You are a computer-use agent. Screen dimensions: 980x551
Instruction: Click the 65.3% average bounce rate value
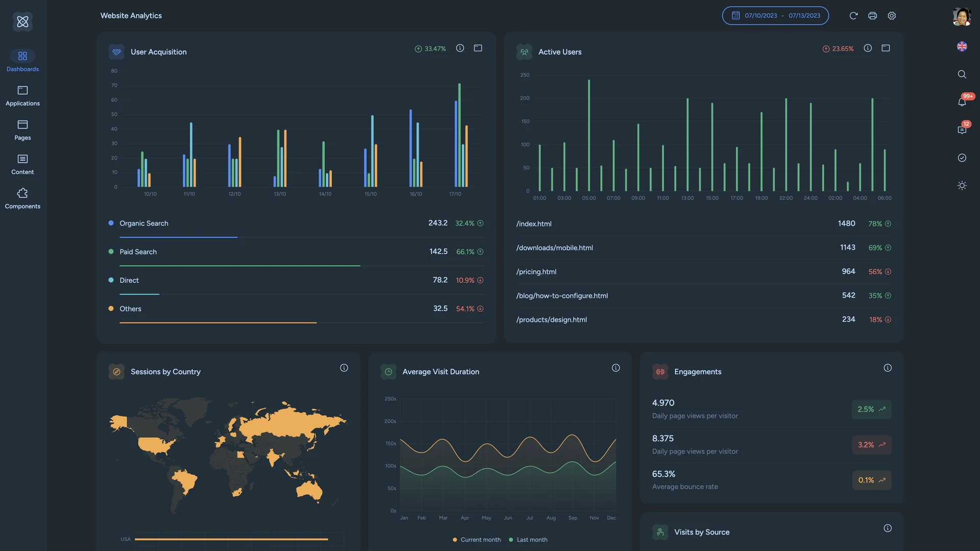[664, 474]
